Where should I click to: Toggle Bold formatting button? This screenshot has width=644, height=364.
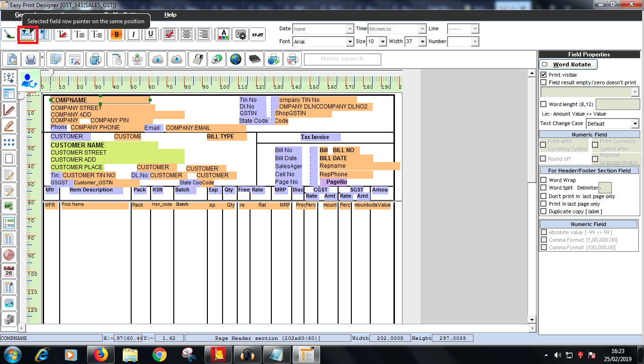[116, 34]
